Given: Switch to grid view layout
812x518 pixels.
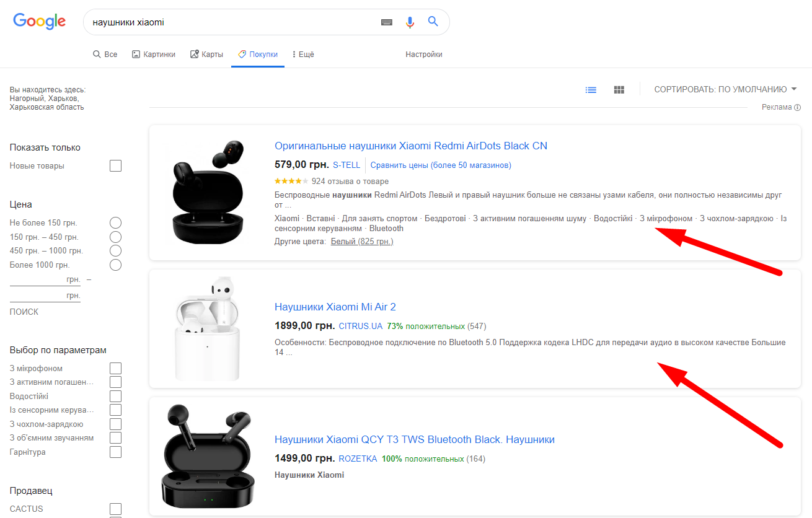Looking at the screenshot, I should pos(619,90).
